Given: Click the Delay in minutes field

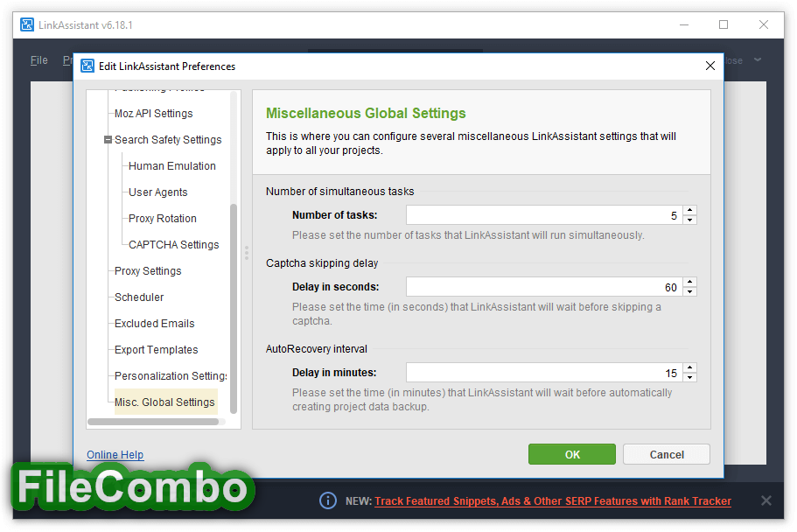Looking at the screenshot, I should [x=544, y=372].
